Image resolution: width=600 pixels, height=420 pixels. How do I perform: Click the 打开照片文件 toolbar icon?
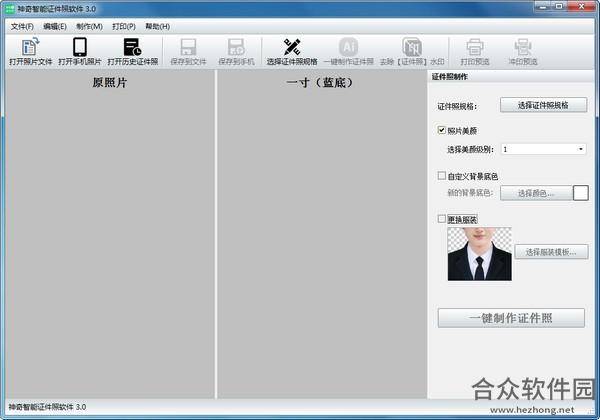(x=31, y=52)
